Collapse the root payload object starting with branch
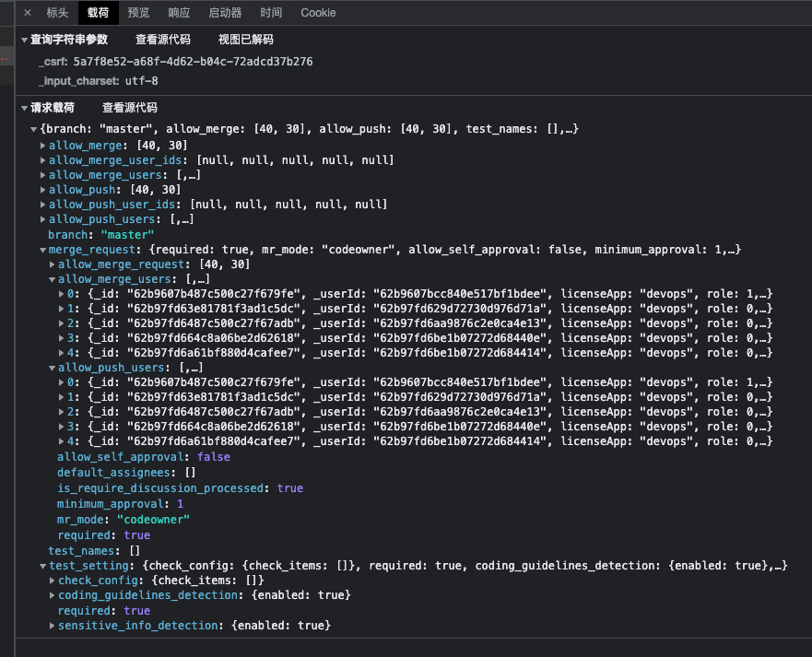 (x=34, y=129)
